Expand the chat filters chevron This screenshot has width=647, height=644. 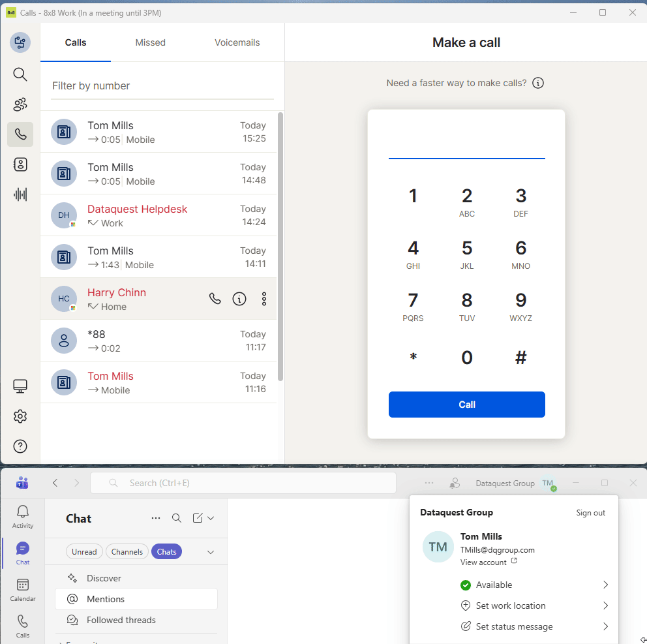coord(211,552)
